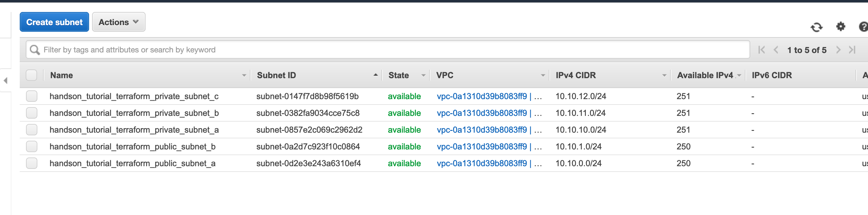The width and height of the screenshot is (868, 215).
Task: Open the help question mark icon
Action: coord(864,27)
